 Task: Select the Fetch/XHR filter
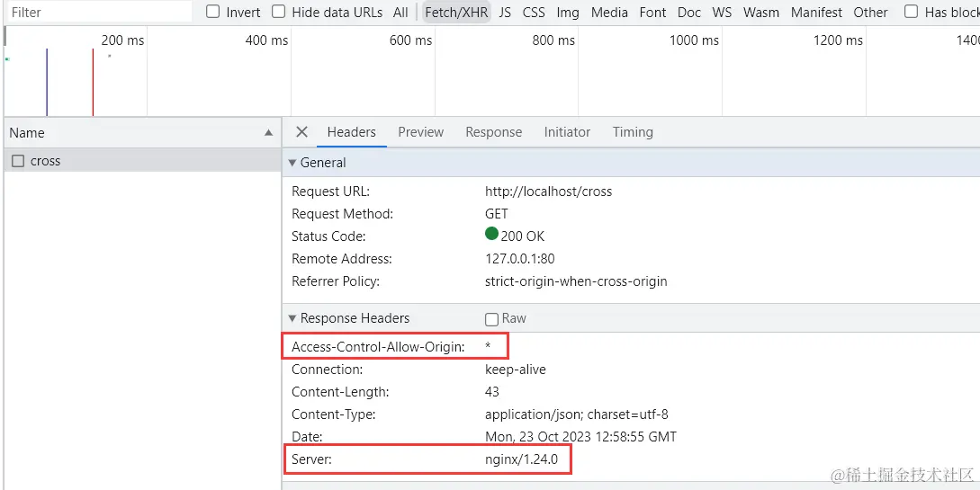tap(457, 13)
